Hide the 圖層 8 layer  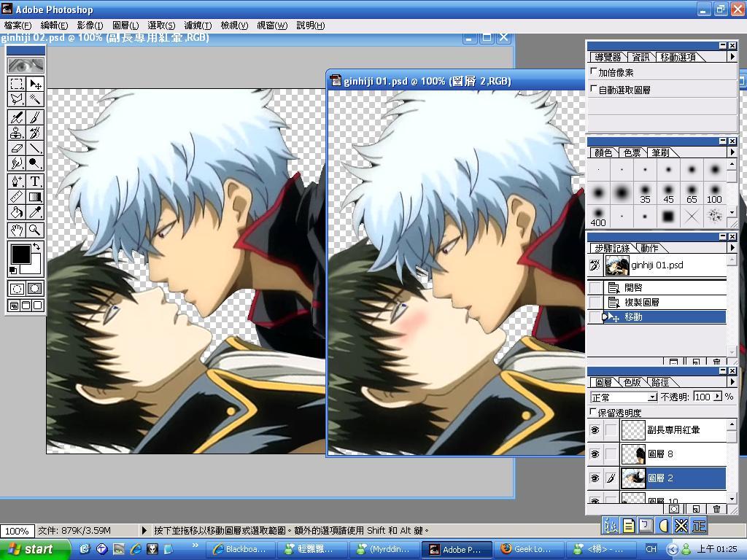(595, 454)
